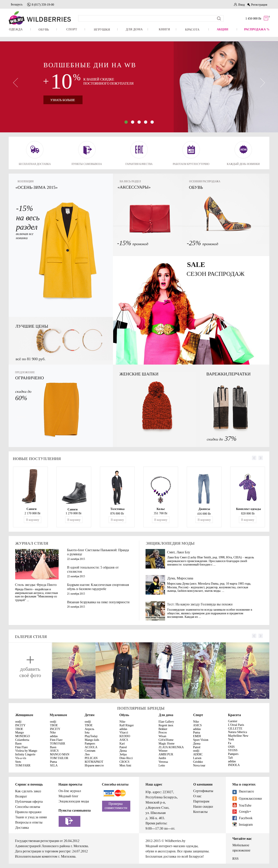The width and height of the screenshot is (278, 868).
Task: Open the YouTube social icon
Action: click(235, 805)
